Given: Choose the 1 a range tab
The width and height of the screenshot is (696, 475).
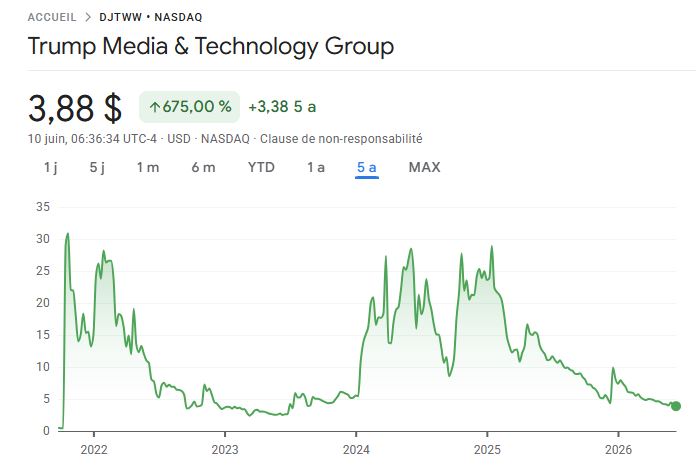Looking at the screenshot, I should [316, 167].
